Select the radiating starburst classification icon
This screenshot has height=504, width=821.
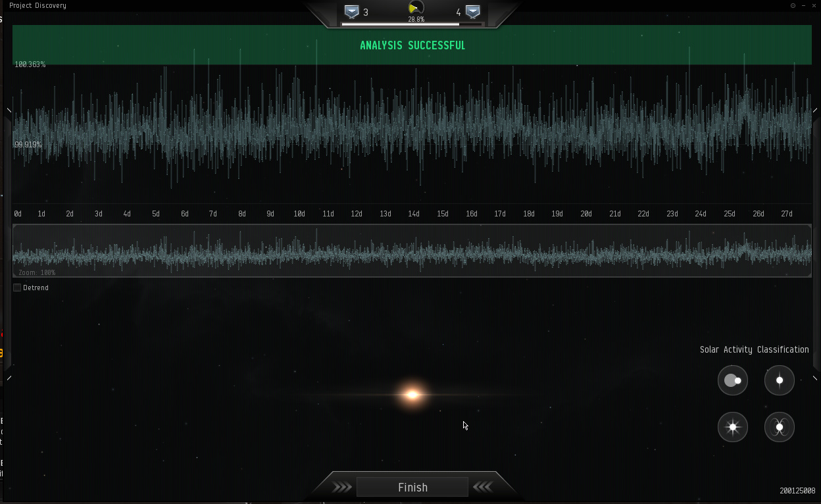(x=732, y=427)
